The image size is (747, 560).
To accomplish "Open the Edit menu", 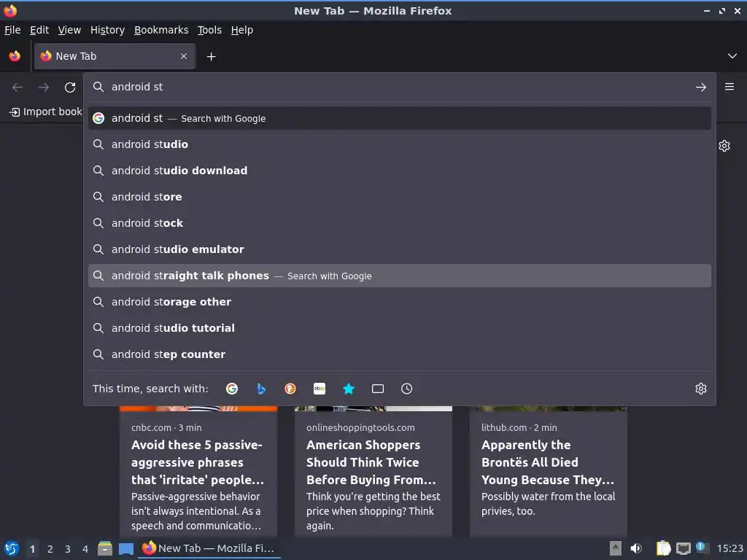I will pos(39,30).
